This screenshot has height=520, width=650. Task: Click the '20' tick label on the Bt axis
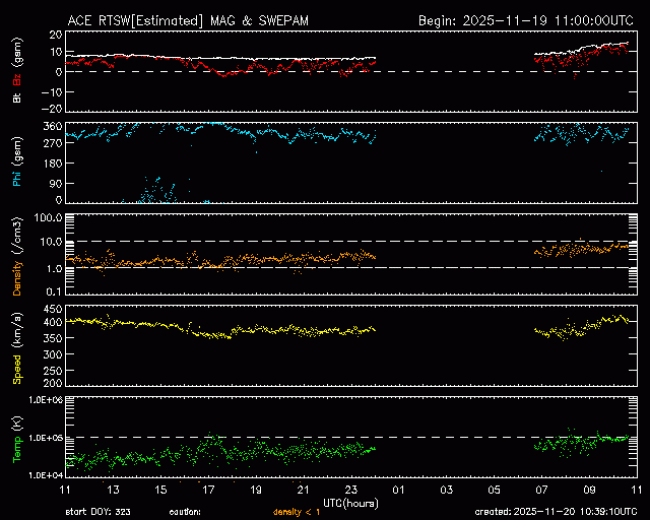pos(55,35)
